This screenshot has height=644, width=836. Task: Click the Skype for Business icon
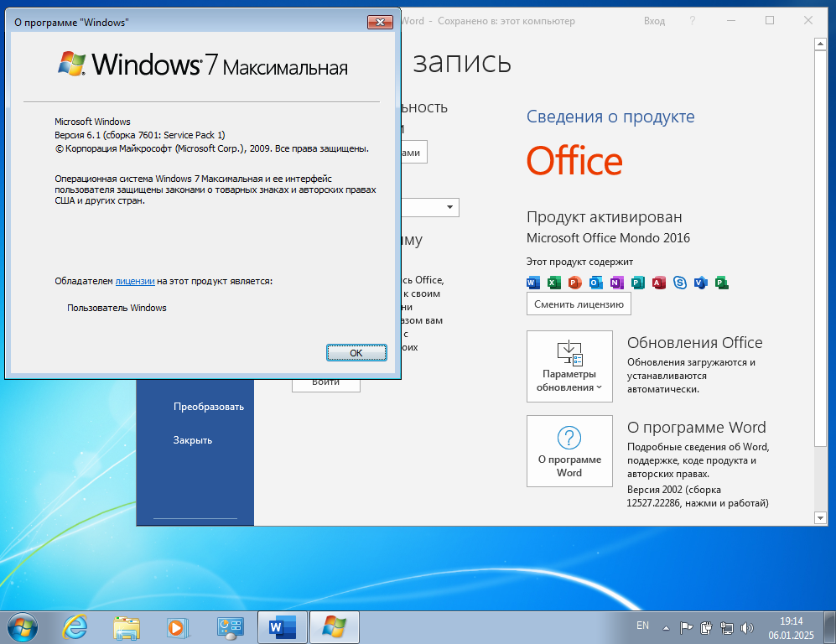pos(680,283)
